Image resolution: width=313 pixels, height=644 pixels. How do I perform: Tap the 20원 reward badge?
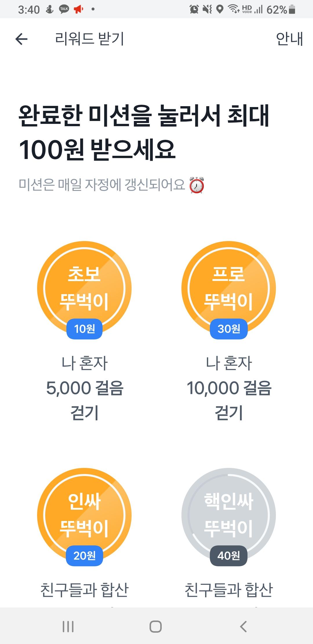84,556
